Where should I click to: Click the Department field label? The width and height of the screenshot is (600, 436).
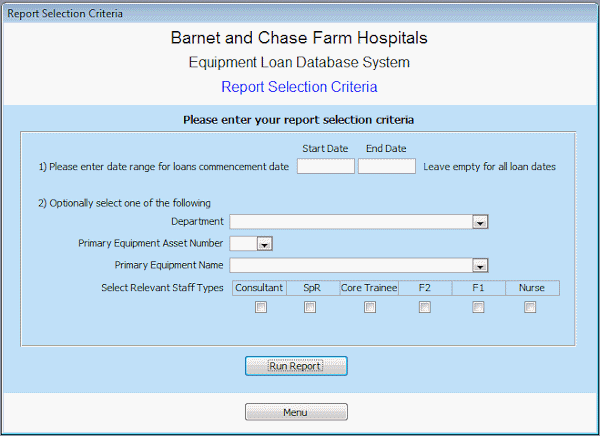[x=197, y=222]
